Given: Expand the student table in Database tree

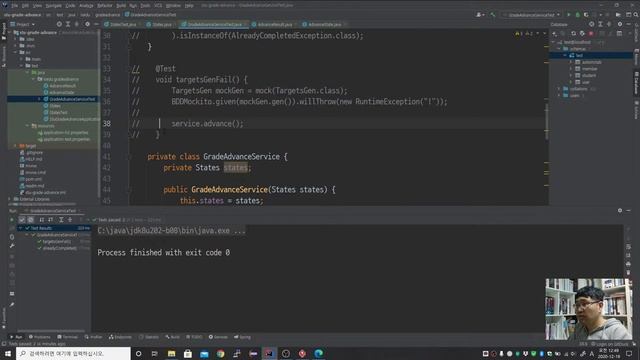Looking at the screenshot, I should tap(571, 75).
